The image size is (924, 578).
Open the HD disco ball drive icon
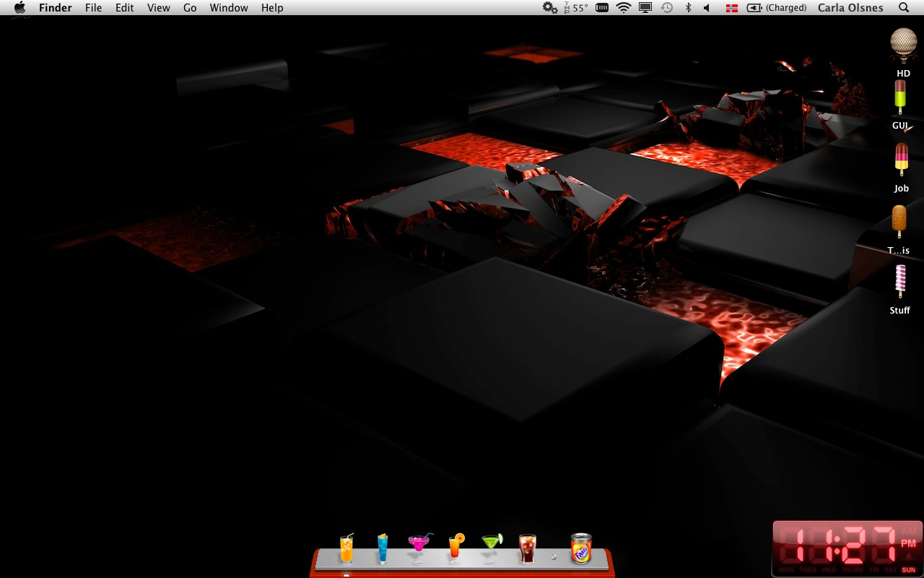(903, 46)
